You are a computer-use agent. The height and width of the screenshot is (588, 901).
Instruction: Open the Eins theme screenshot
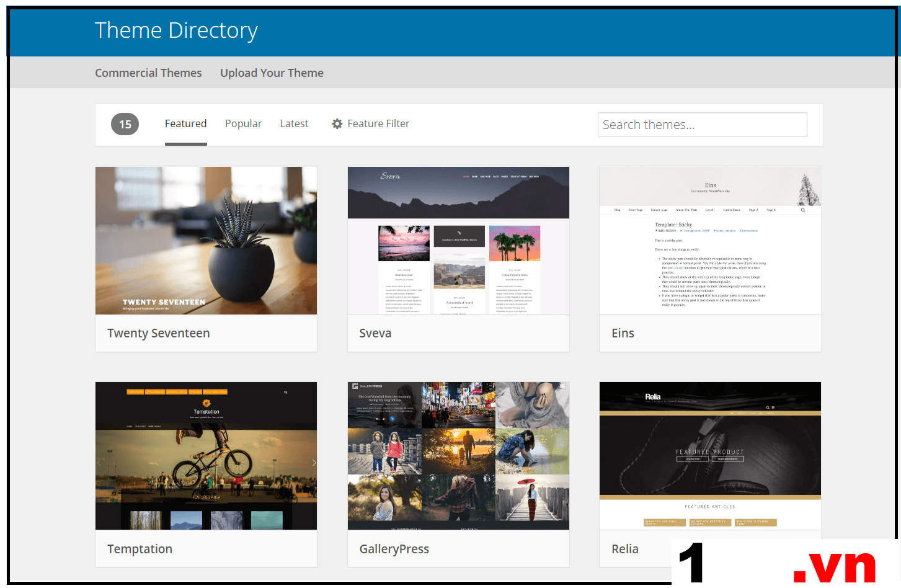click(710, 241)
